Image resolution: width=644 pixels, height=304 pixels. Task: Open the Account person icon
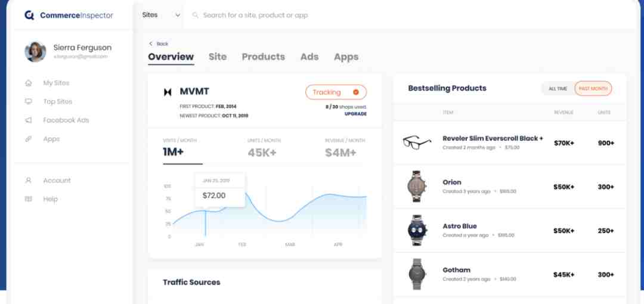[29, 181]
